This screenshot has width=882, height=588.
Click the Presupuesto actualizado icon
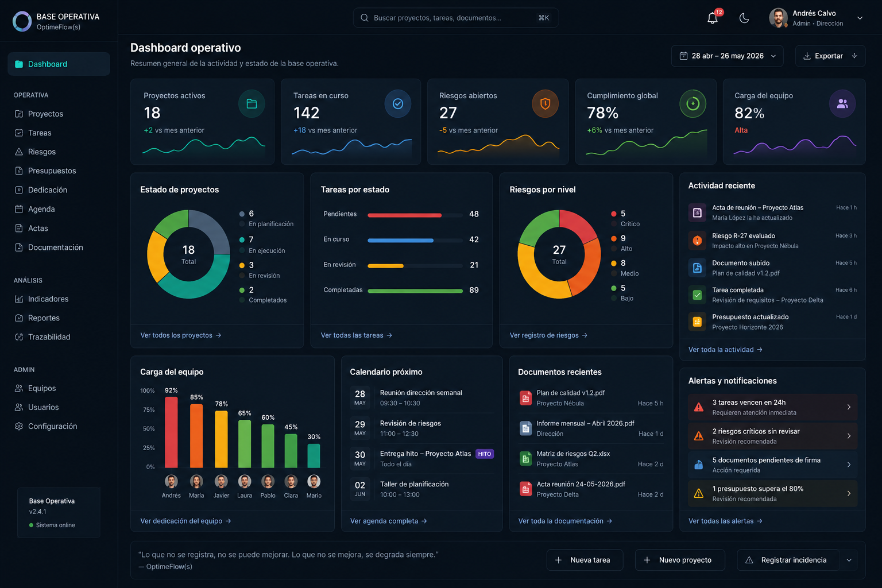click(697, 322)
